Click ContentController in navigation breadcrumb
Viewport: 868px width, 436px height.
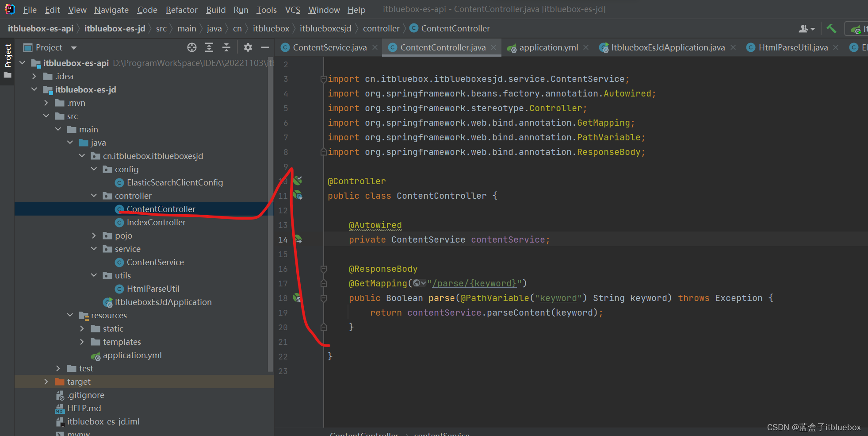coord(455,29)
